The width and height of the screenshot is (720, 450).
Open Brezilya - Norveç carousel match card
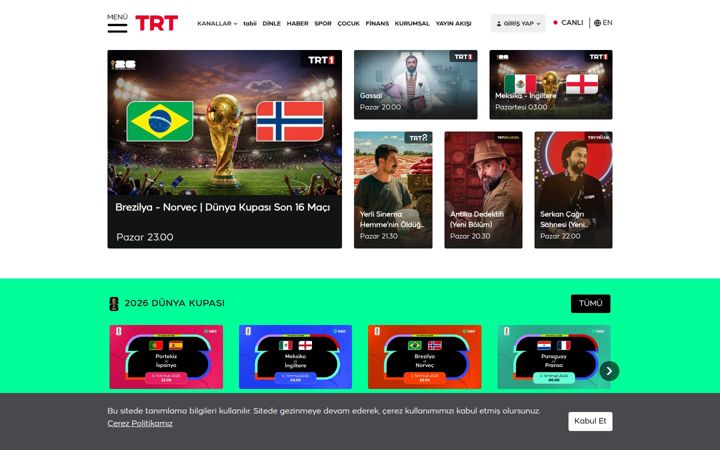click(x=425, y=357)
